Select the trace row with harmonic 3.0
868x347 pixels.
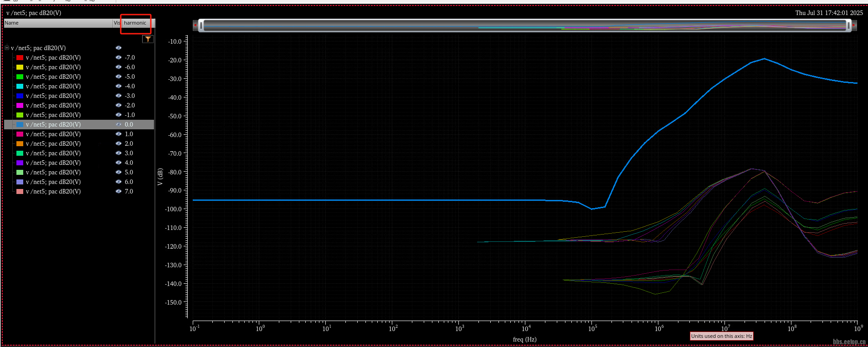(x=79, y=153)
